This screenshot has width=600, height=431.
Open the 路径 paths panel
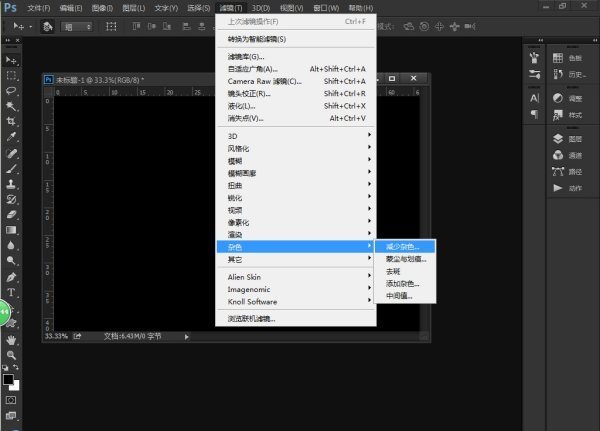click(567, 171)
